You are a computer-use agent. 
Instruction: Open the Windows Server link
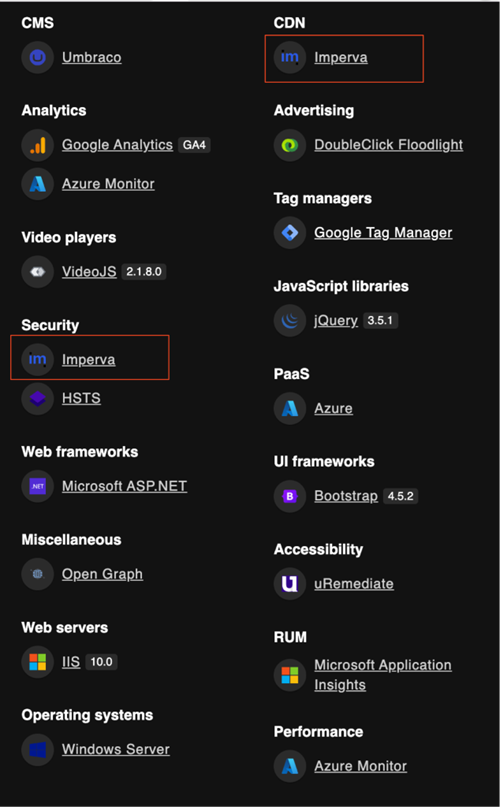click(x=116, y=750)
